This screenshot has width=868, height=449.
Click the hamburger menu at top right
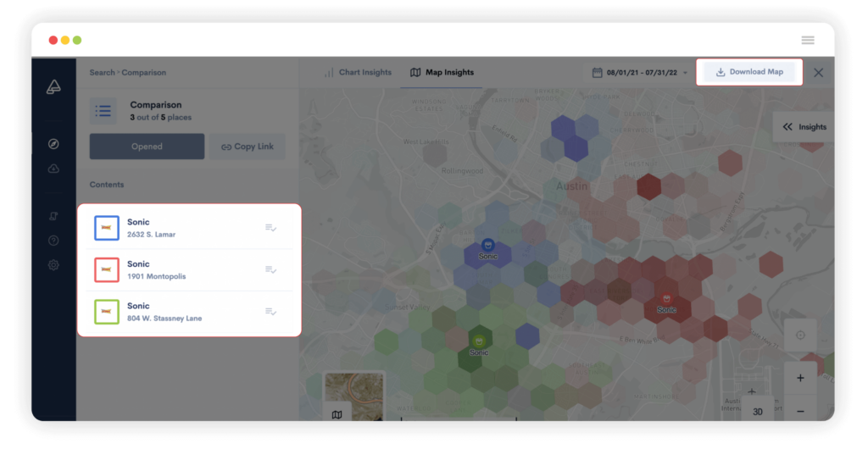click(808, 40)
